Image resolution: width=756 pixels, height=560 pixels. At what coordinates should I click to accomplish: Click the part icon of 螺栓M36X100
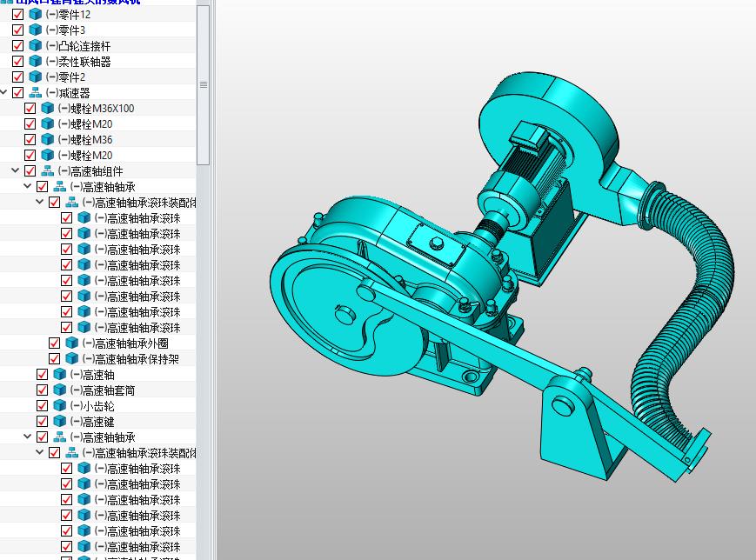tap(47, 109)
